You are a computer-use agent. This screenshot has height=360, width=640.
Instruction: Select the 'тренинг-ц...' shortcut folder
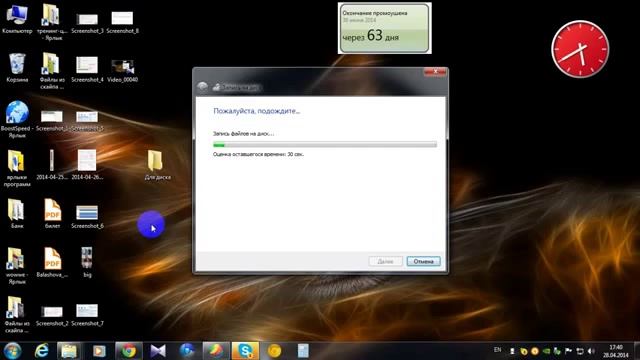click(x=52, y=21)
